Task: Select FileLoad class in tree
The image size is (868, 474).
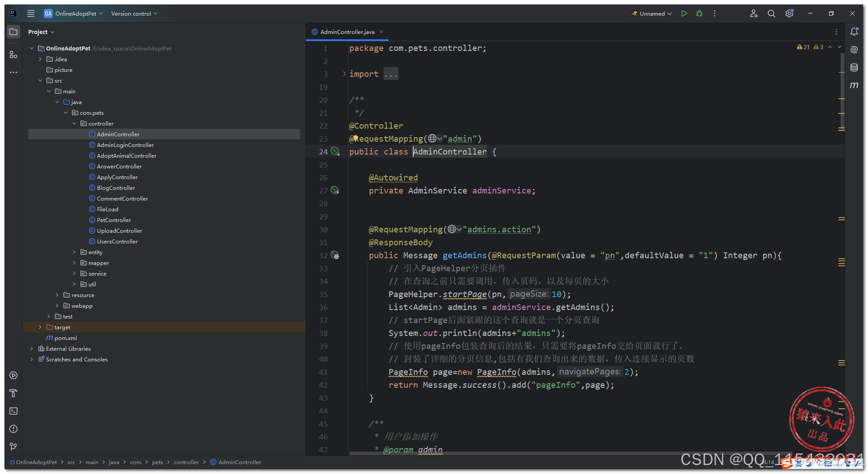Action: tap(107, 209)
